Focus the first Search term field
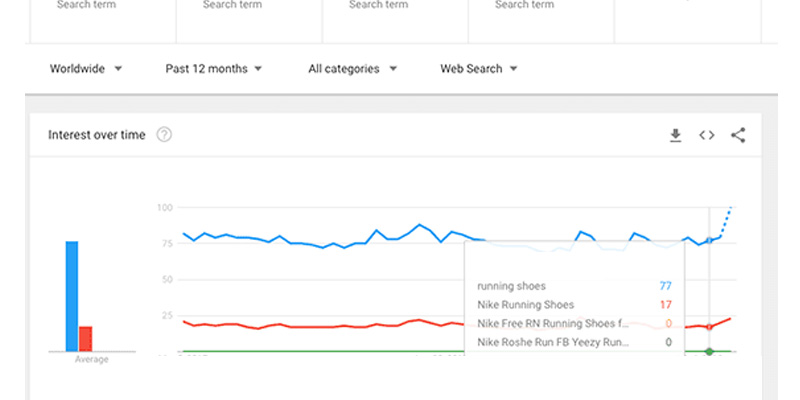 pos(88,6)
